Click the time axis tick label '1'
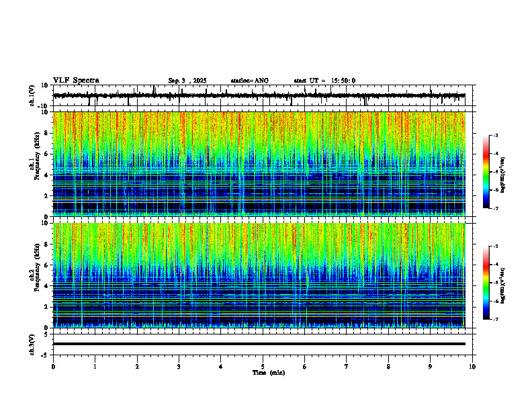The height and width of the screenshot is (411, 532). coord(95,367)
